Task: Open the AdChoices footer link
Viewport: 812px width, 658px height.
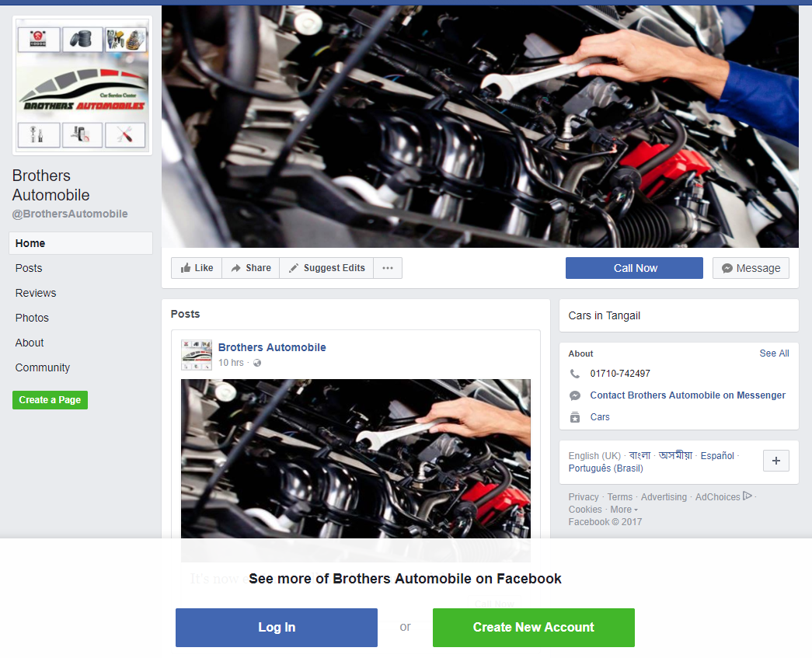Action: click(717, 497)
